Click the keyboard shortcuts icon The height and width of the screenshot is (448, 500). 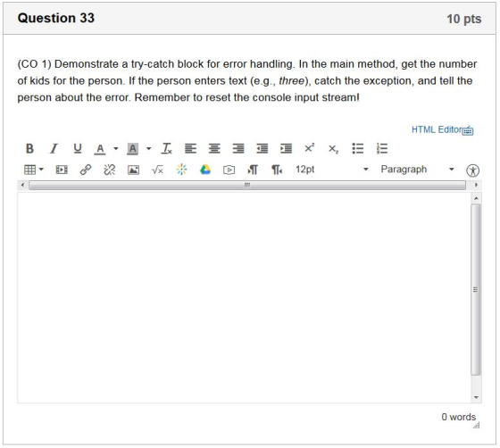(468, 130)
